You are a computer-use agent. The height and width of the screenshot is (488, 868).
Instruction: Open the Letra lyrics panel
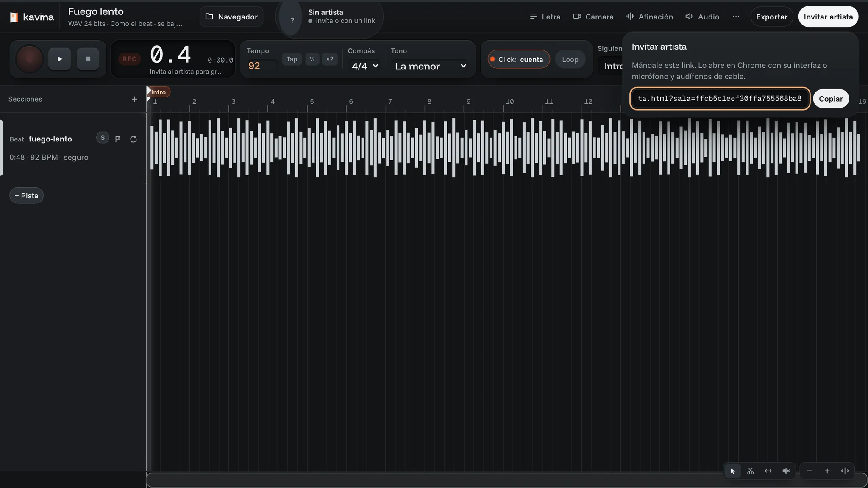545,17
